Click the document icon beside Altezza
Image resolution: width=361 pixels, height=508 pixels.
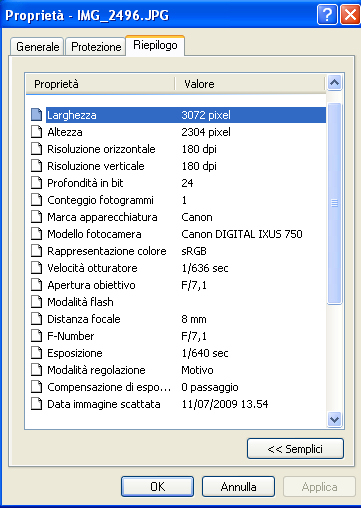tap(37, 132)
